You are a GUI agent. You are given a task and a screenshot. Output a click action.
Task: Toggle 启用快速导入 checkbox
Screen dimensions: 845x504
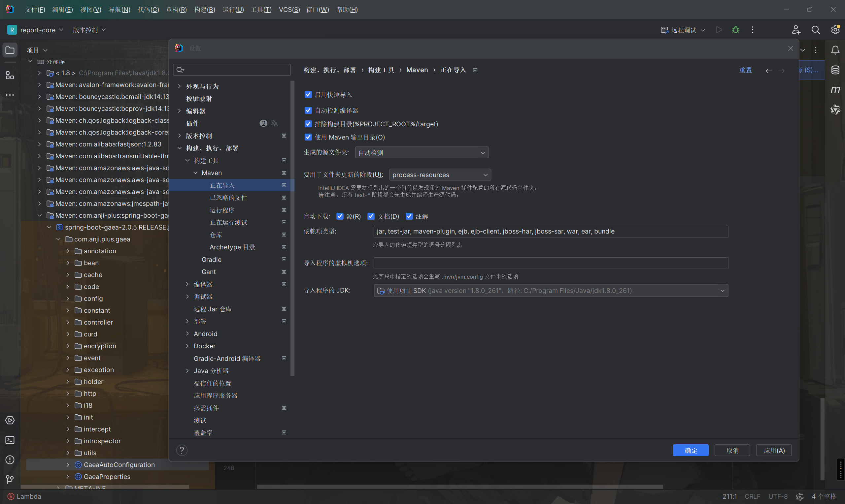click(308, 94)
